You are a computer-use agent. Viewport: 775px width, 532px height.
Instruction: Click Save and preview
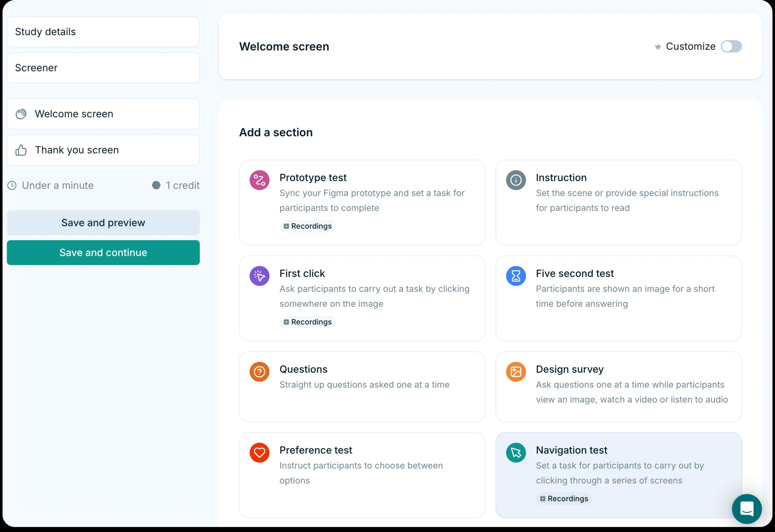point(103,223)
